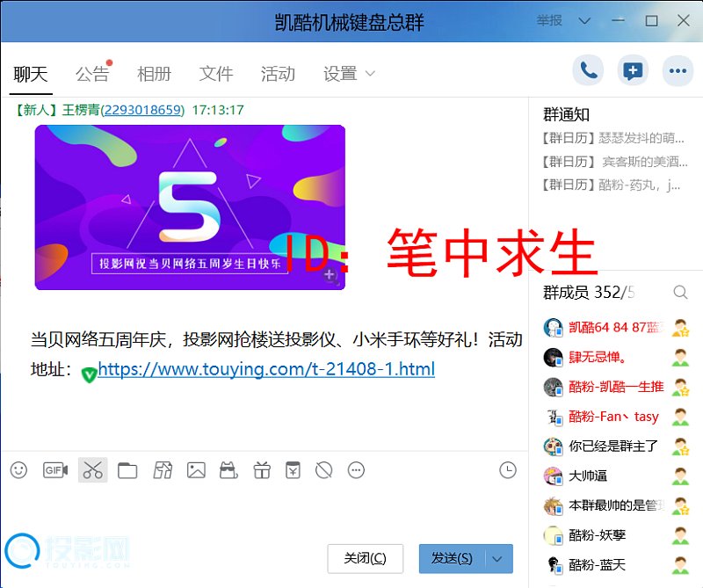Screen dimensions: 703x588
Task: Open the send file folder icon
Action: click(x=127, y=471)
